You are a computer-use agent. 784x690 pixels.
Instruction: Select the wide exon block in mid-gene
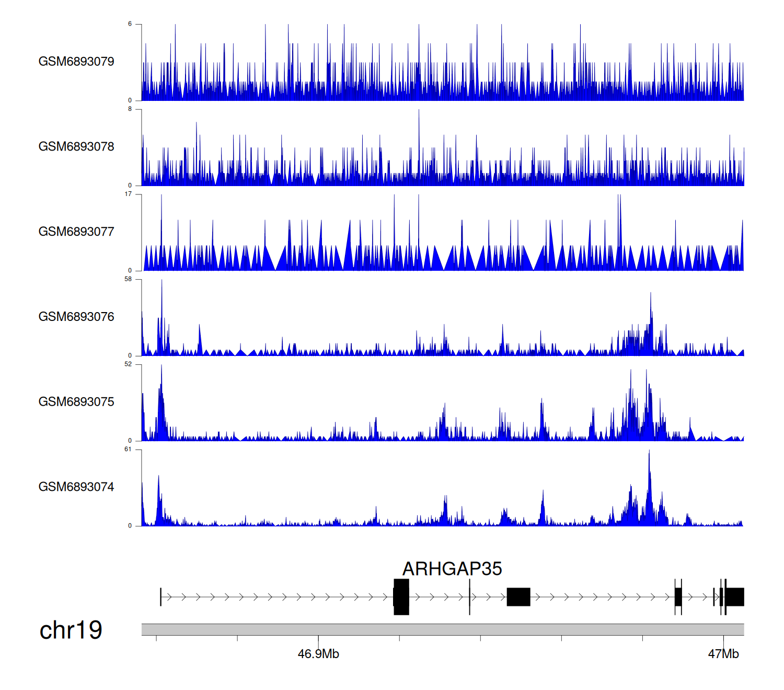point(518,597)
